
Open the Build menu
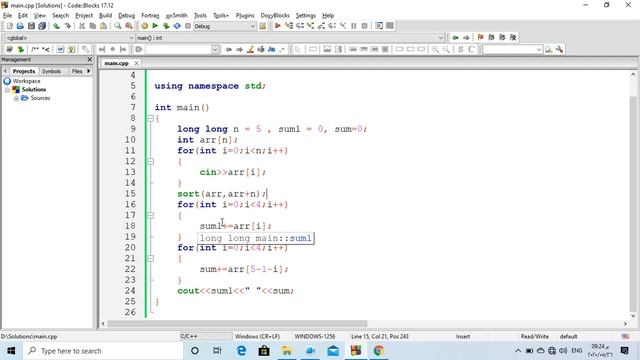click(105, 16)
